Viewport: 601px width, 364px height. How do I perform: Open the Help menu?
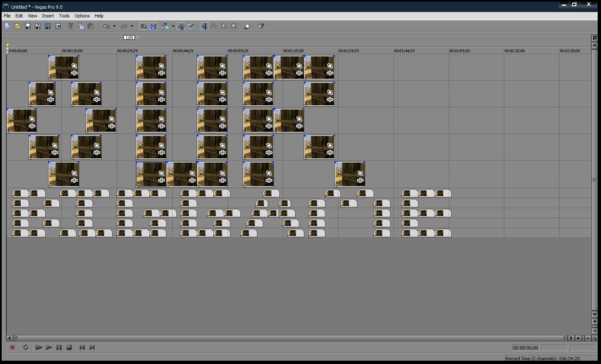(99, 16)
